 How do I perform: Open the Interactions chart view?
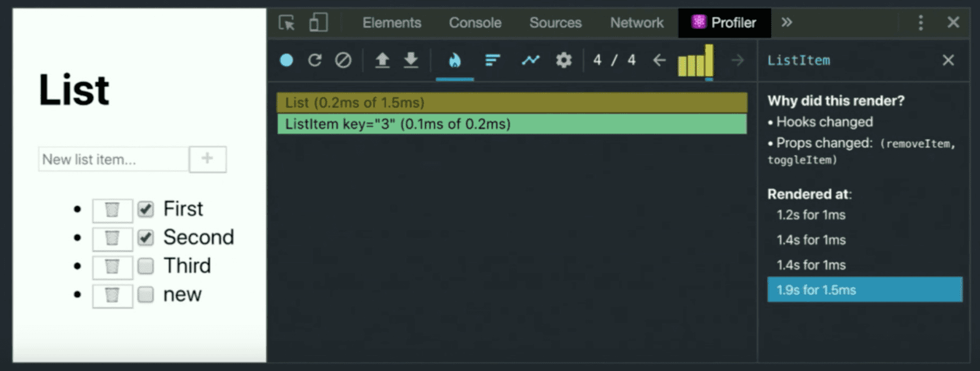tap(530, 60)
